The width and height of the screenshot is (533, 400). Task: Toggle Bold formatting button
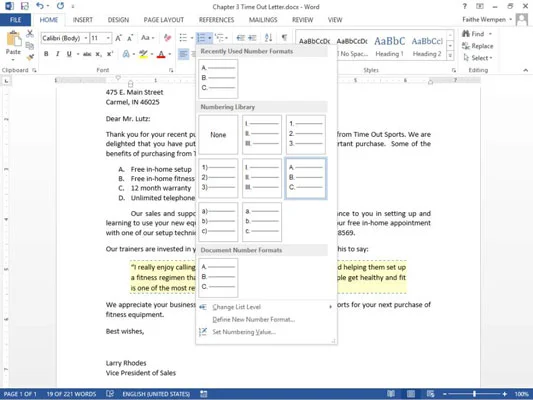tap(46, 54)
